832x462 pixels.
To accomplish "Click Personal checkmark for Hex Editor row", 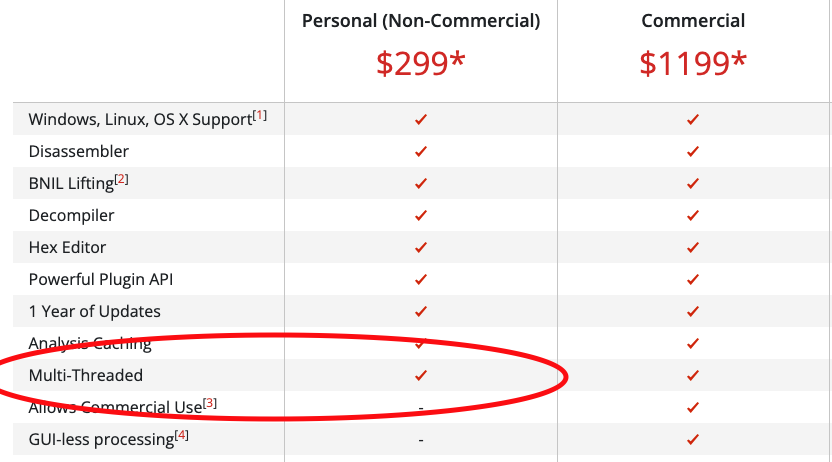I will pos(421,247).
